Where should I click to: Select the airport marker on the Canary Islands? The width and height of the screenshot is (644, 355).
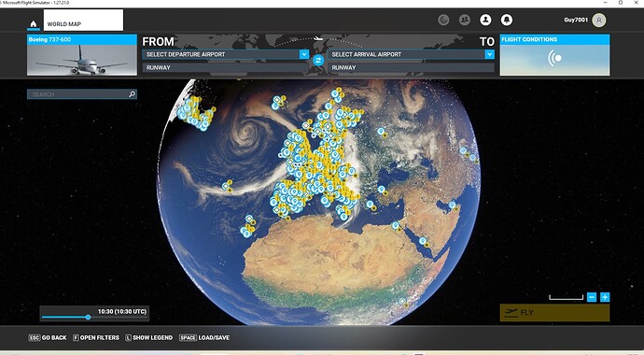point(246,233)
